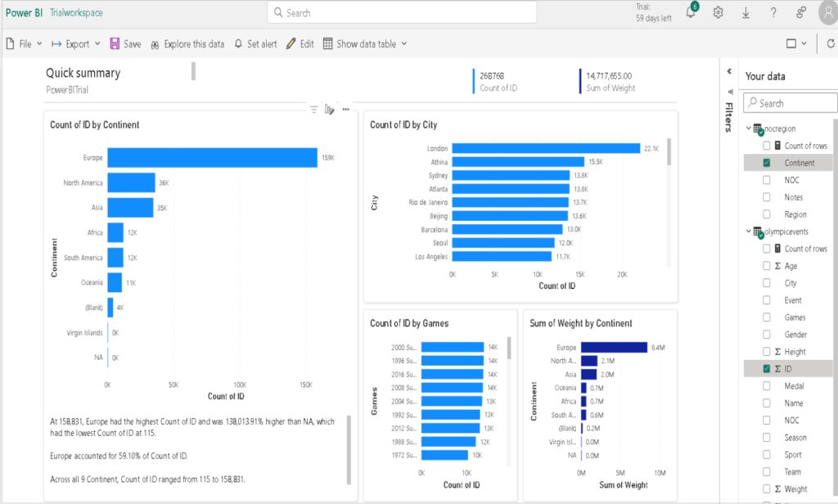
Task: Collapse the olympicevents table
Action: [x=749, y=232]
